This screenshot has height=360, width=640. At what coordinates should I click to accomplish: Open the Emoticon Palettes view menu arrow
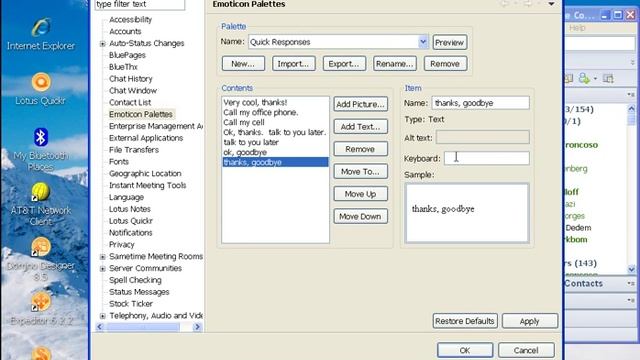(x=551, y=4)
